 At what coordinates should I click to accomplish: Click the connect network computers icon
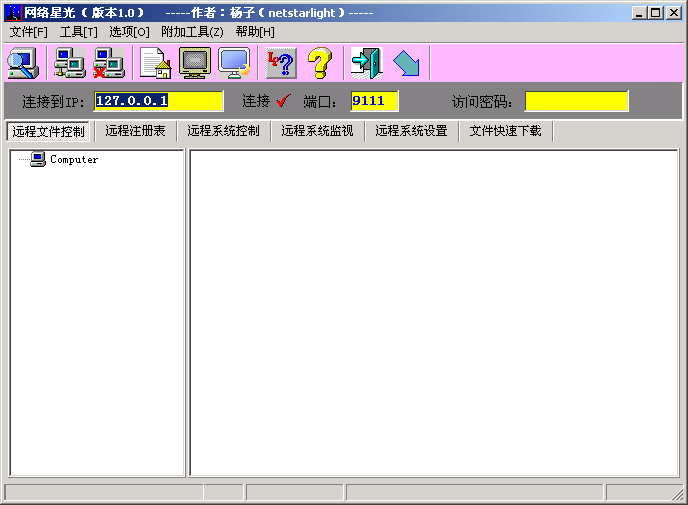coord(69,63)
